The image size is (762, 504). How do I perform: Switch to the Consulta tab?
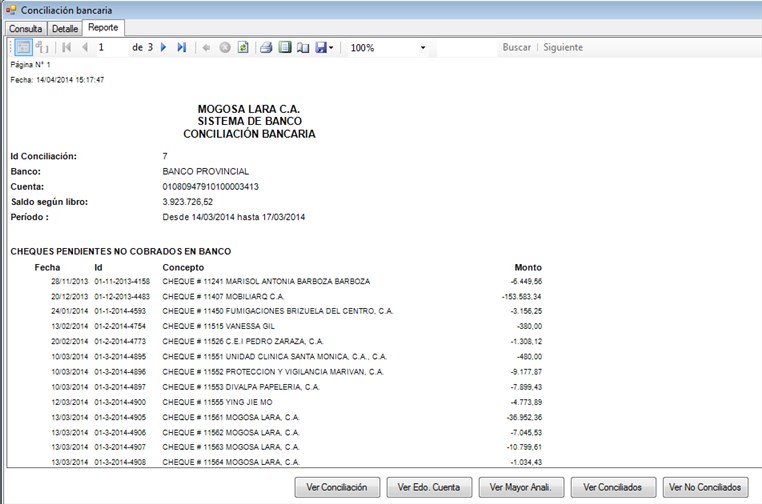point(25,29)
